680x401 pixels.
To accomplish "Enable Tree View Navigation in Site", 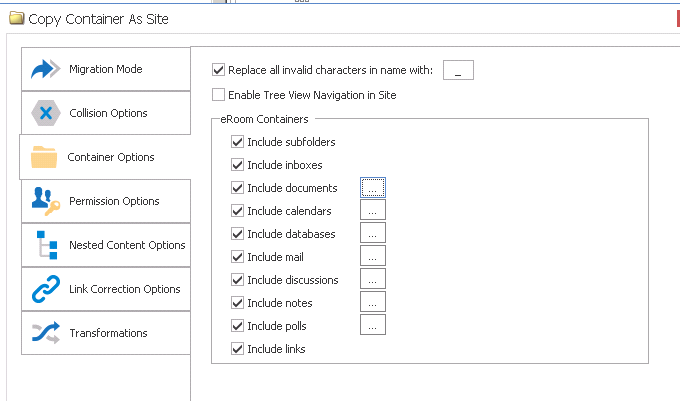I will pos(219,95).
